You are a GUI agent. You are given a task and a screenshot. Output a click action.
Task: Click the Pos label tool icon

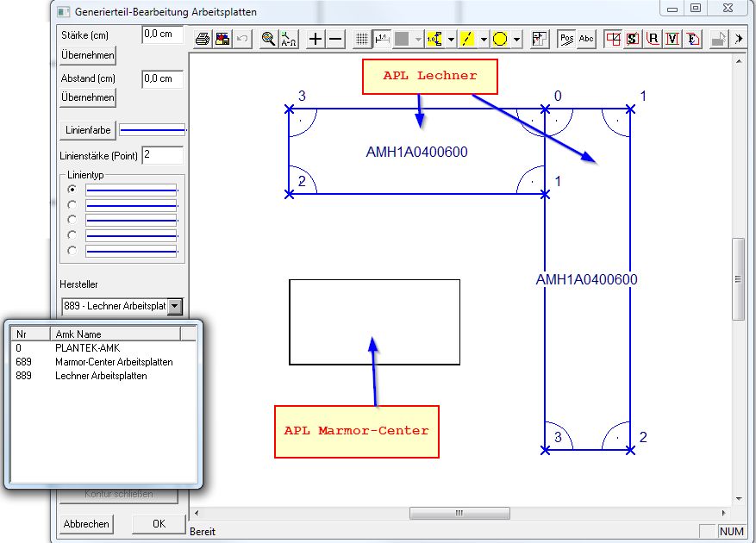click(x=566, y=39)
